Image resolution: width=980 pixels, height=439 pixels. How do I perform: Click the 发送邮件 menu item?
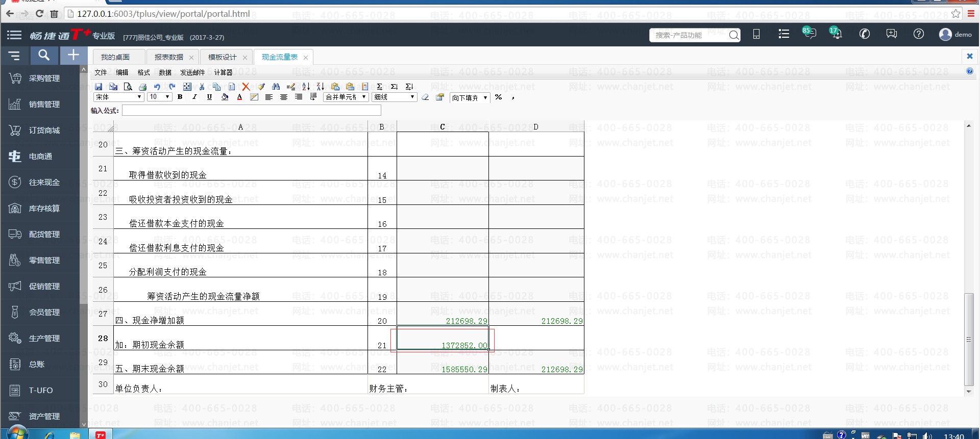pos(192,72)
